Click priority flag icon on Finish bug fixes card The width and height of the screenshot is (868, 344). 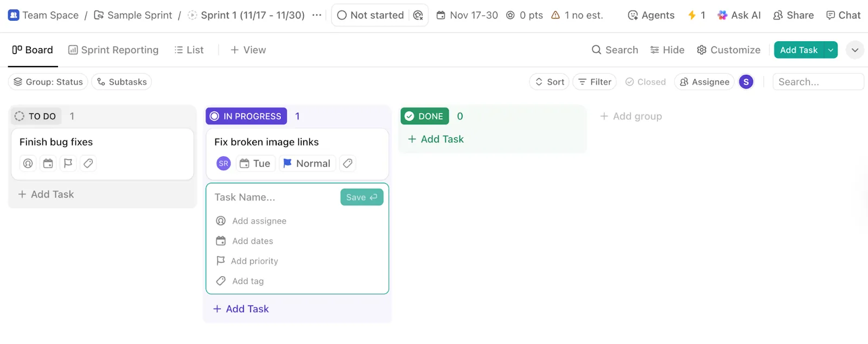pos(68,163)
